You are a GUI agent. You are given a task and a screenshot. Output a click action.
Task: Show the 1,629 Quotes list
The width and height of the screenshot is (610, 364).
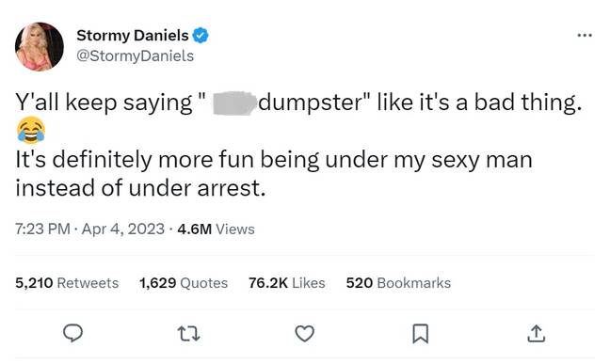[x=184, y=283]
